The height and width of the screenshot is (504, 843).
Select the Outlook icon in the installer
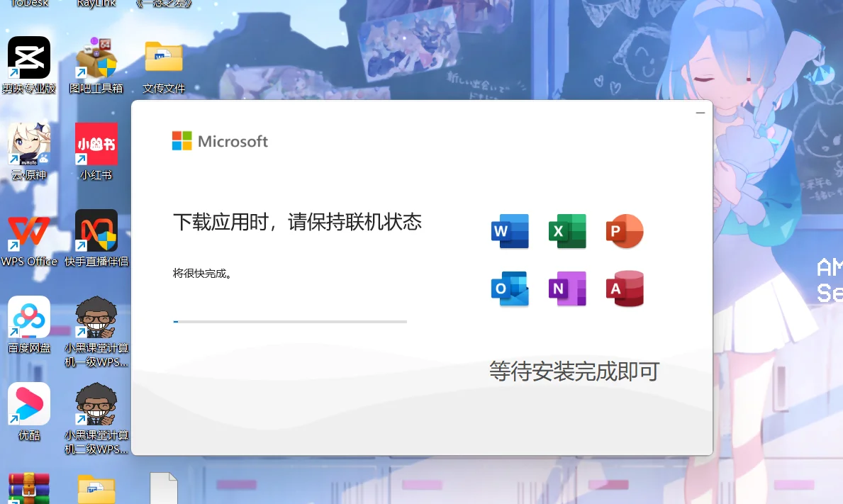click(509, 289)
